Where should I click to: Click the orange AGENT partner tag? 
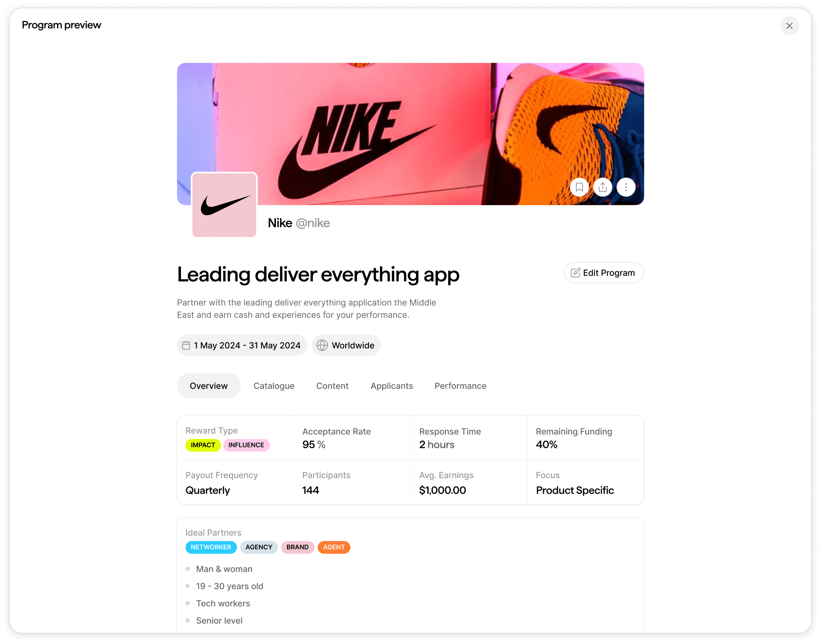334,547
